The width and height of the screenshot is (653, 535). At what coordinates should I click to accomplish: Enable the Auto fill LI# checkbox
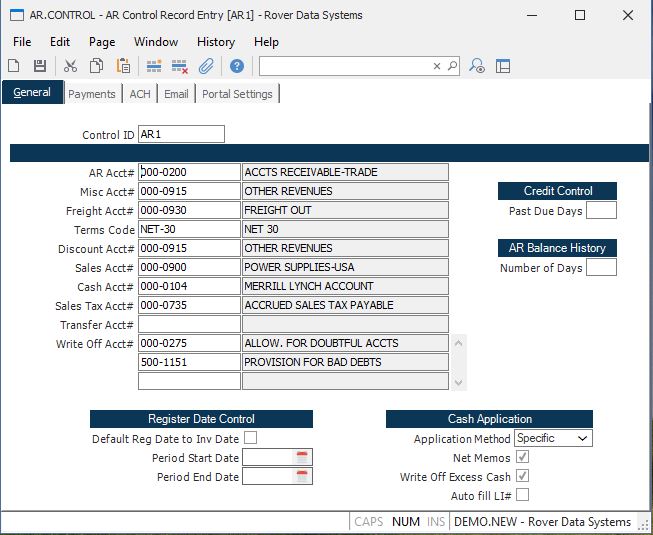click(x=522, y=495)
